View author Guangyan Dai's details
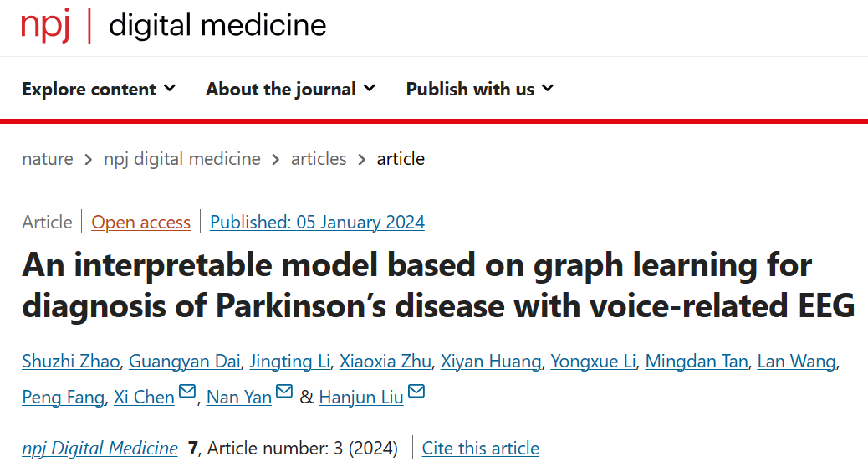 186,362
